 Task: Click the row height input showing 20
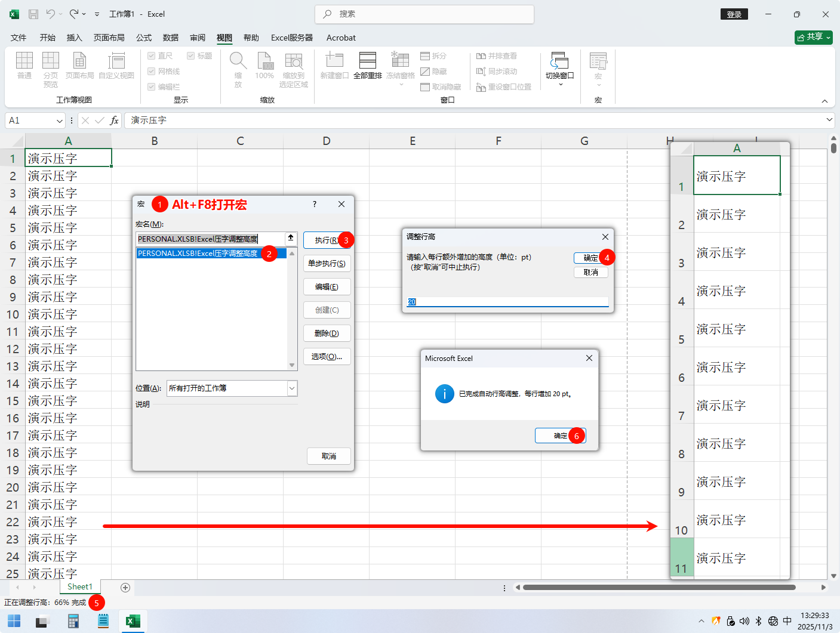pyautogui.click(x=507, y=302)
